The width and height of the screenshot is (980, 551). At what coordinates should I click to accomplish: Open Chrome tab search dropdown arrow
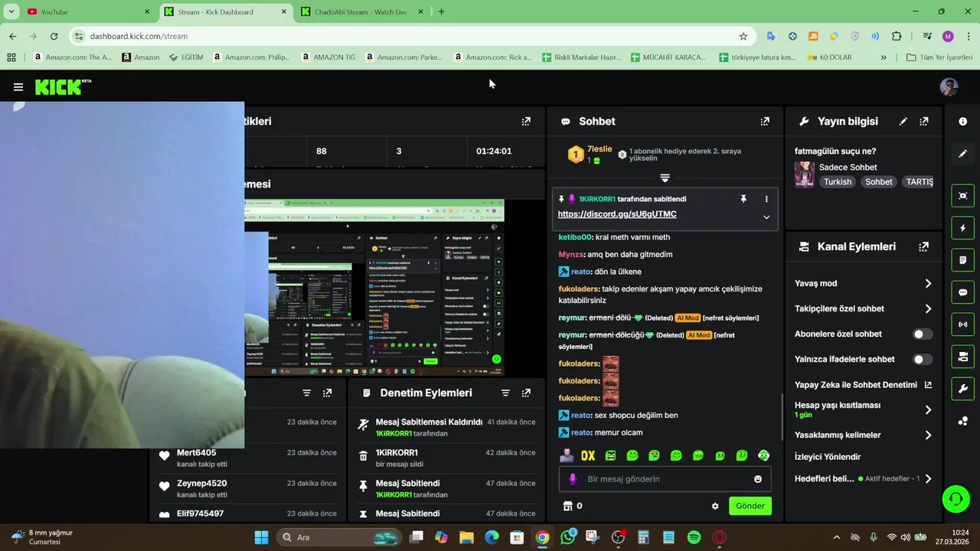pos(12,11)
